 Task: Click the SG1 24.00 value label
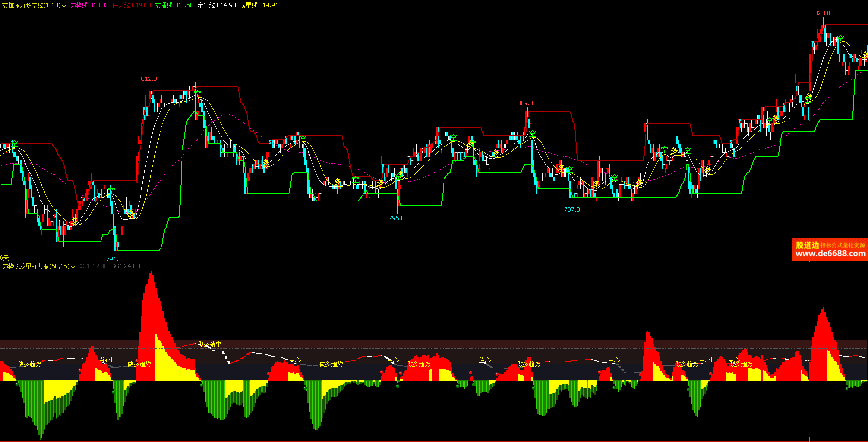point(125,266)
